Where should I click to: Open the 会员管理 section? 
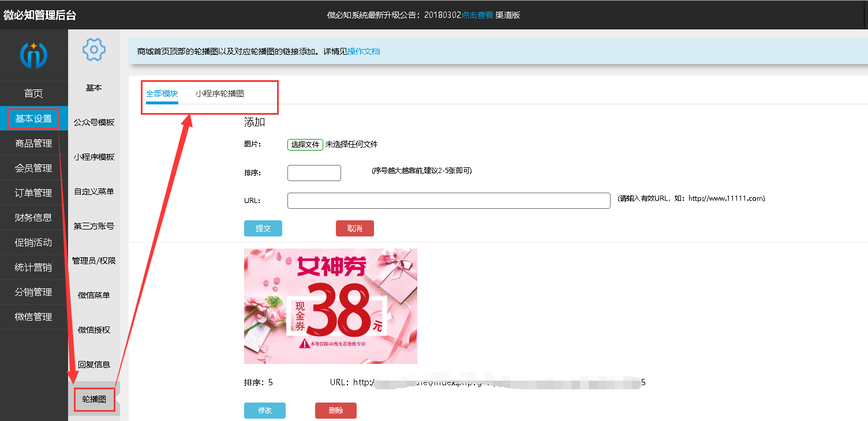tap(33, 168)
